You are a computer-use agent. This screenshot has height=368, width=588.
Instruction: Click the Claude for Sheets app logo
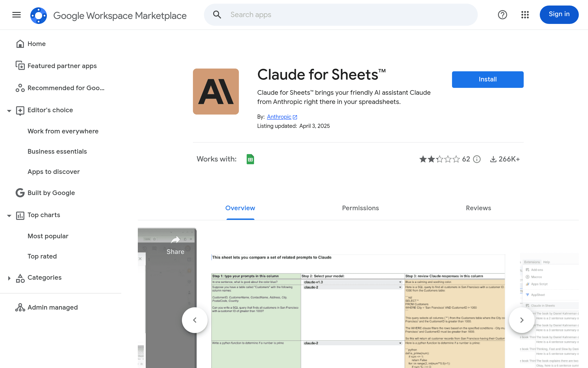216,92
